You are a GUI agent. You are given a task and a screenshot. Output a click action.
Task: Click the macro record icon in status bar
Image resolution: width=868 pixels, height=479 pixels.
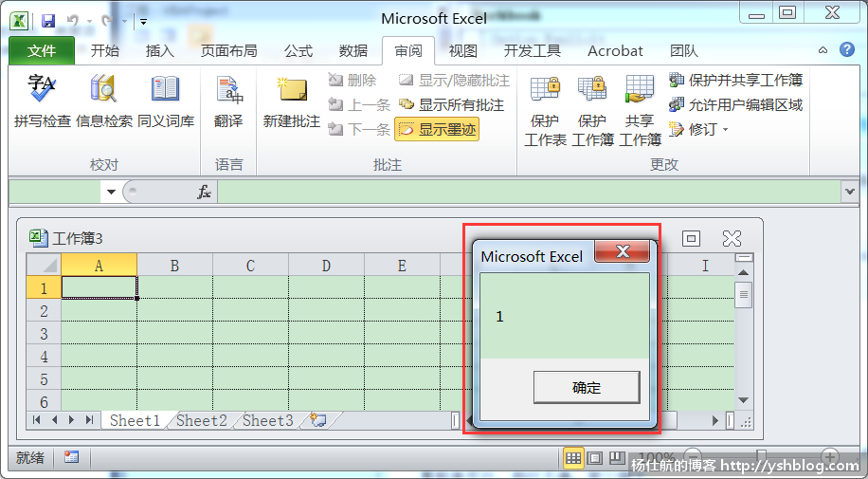[71, 457]
